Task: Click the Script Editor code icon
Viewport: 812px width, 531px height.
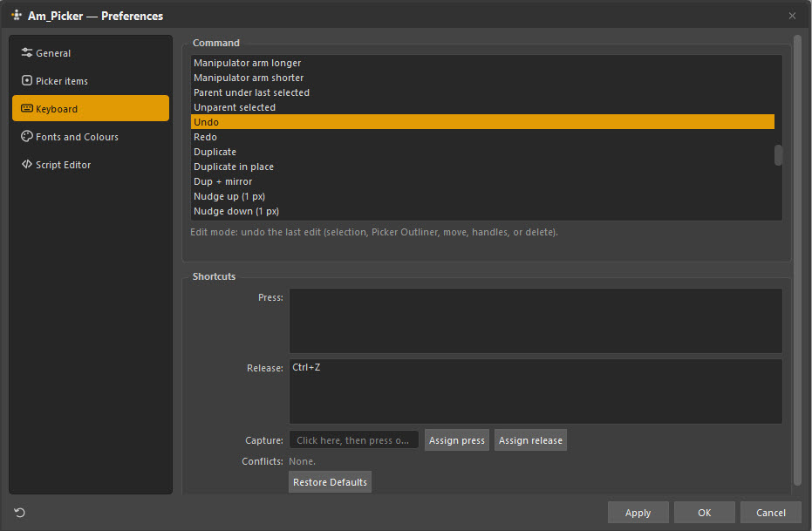Action: tap(27, 164)
